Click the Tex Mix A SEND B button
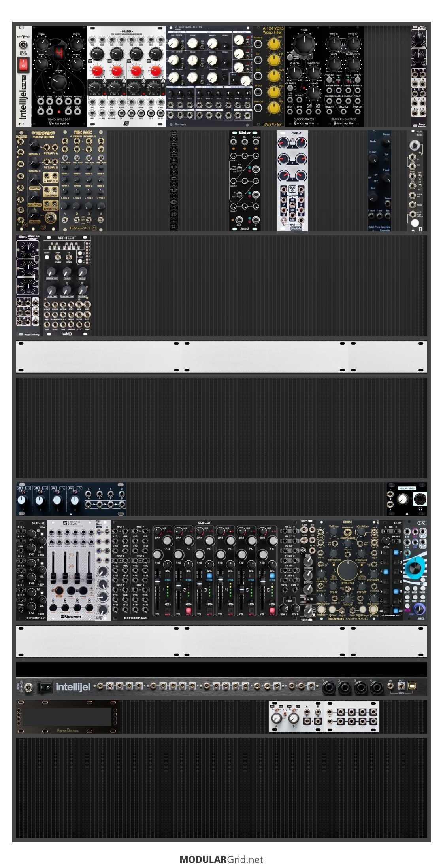The image size is (443, 868). [51, 178]
